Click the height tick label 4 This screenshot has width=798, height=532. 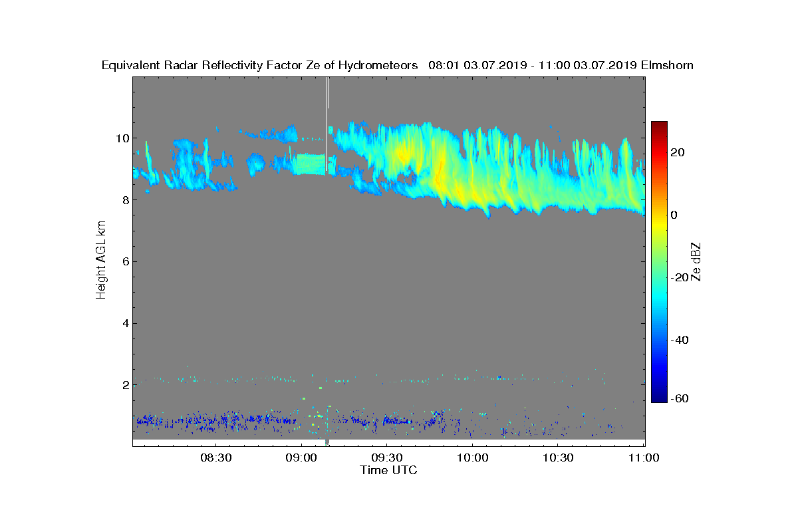(x=124, y=324)
